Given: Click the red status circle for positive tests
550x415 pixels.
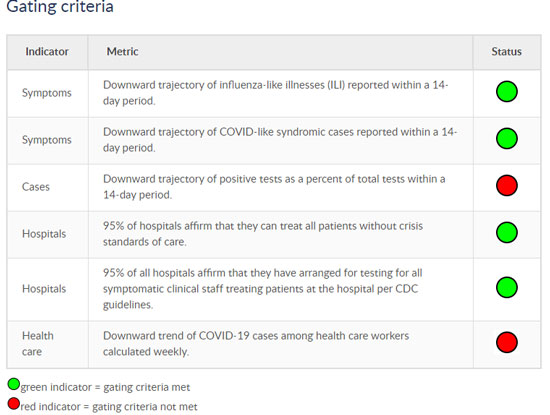Looking at the screenshot, I should pyautogui.click(x=507, y=186).
